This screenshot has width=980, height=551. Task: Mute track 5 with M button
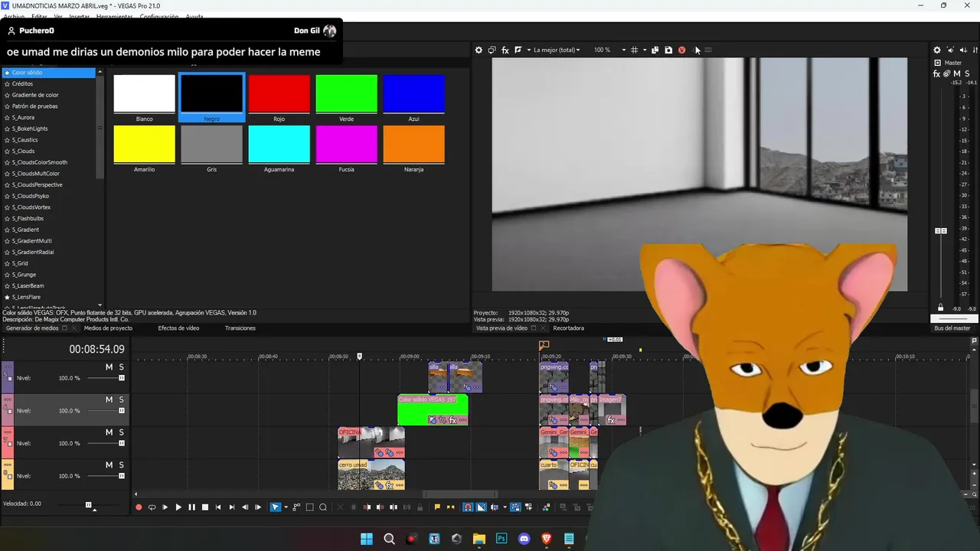(109, 367)
